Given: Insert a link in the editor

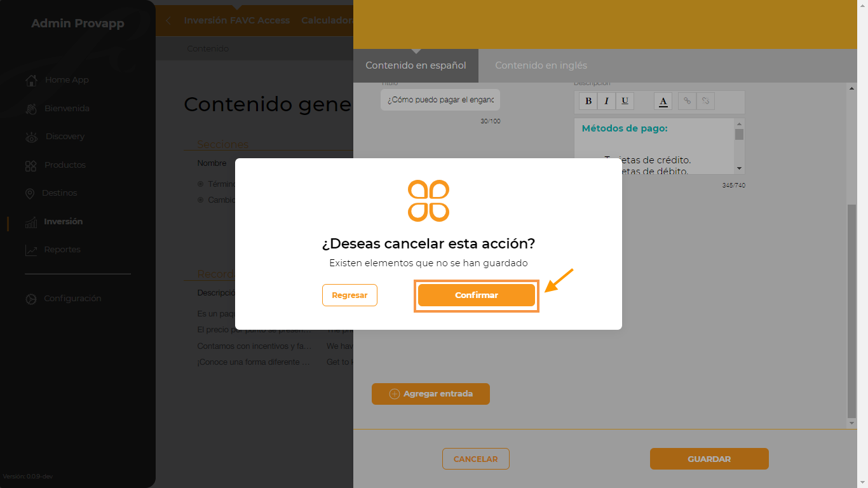Looking at the screenshot, I should click(687, 101).
